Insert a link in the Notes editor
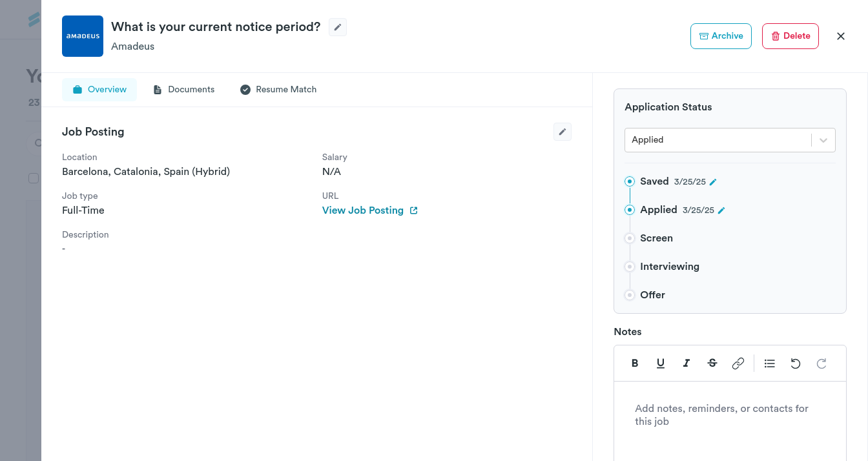This screenshot has height=461, width=868. (x=738, y=364)
